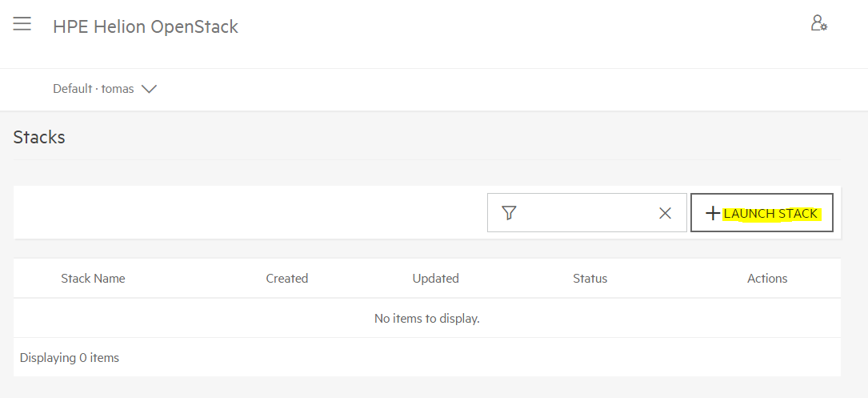
Task: Expand the chevron beside Default · tomas
Action: 150,89
